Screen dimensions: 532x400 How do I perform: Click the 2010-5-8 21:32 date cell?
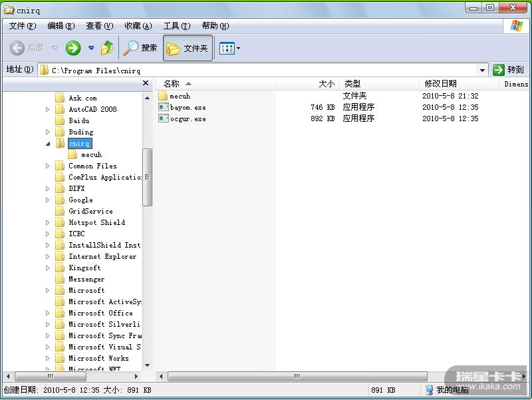(450, 96)
